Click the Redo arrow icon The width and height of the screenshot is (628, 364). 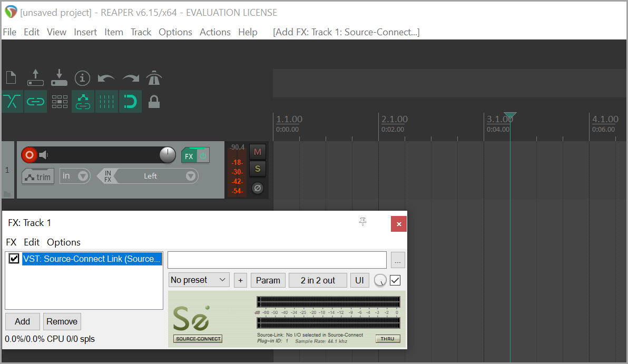(130, 78)
